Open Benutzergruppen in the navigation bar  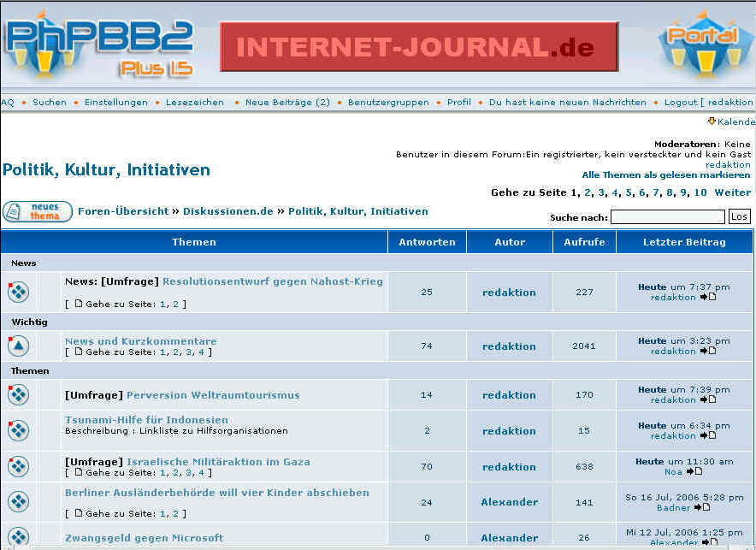[388, 103]
